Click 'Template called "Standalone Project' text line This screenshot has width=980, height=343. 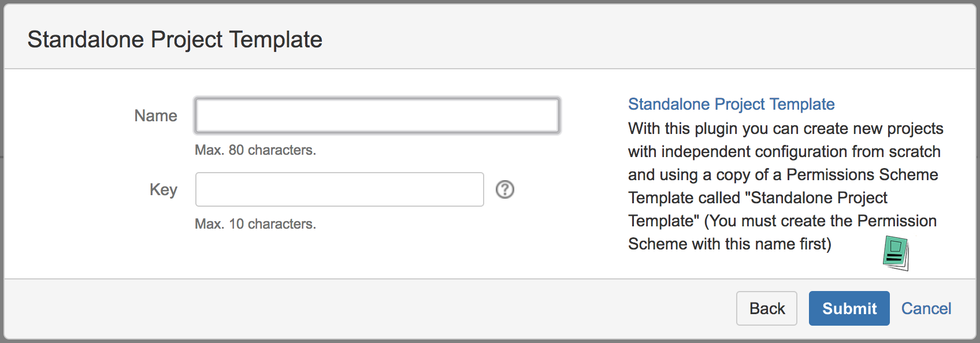[x=758, y=197]
